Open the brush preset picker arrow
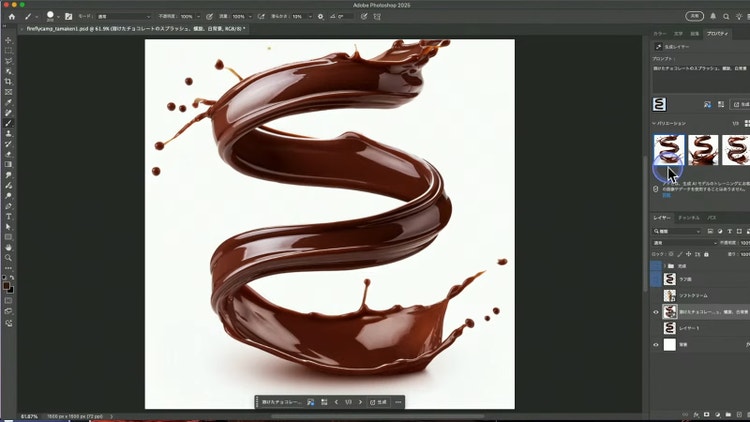 [x=58, y=17]
